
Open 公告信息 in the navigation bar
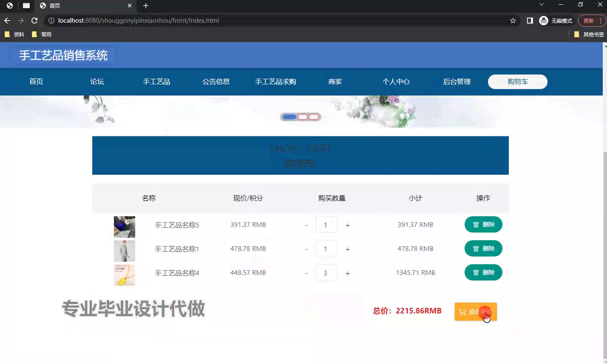[216, 82]
